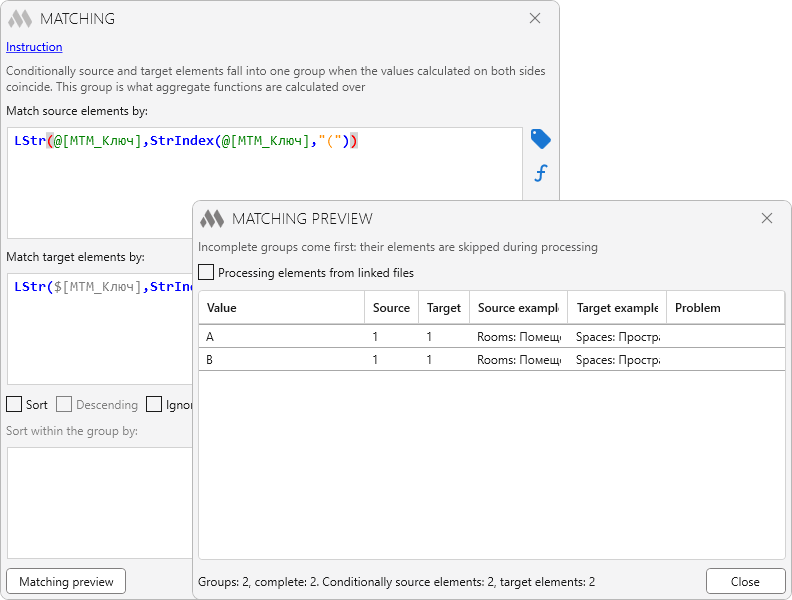The height and width of the screenshot is (600, 792).
Task: Close the Matching window
Action: [x=535, y=18]
